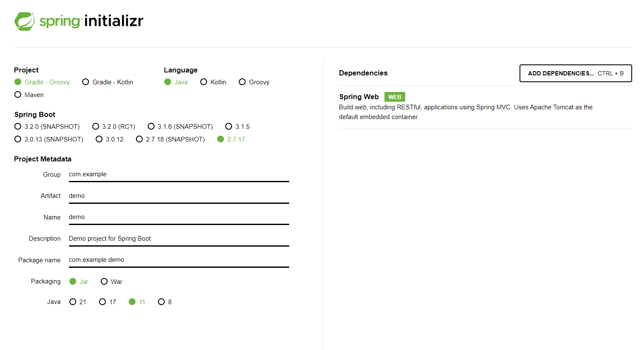Click the Project Metadata heading

click(x=43, y=159)
